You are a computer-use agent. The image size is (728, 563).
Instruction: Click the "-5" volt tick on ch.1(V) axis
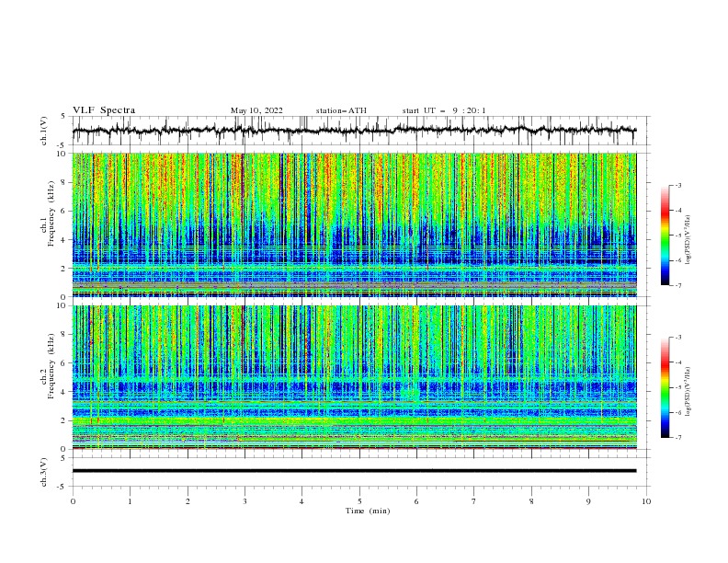point(63,145)
